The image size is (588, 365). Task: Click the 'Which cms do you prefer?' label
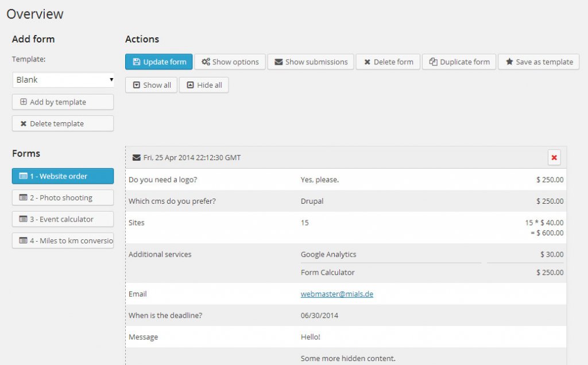(172, 201)
